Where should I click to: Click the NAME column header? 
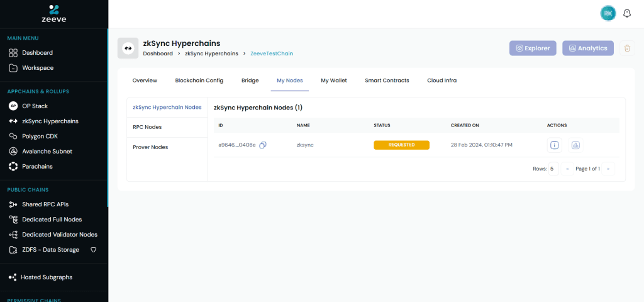click(x=303, y=125)
